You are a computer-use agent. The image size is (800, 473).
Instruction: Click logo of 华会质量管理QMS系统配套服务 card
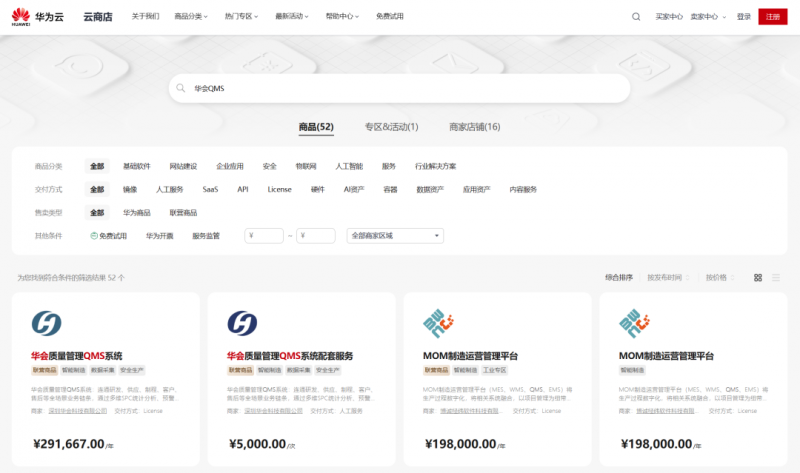coord(242,323)
